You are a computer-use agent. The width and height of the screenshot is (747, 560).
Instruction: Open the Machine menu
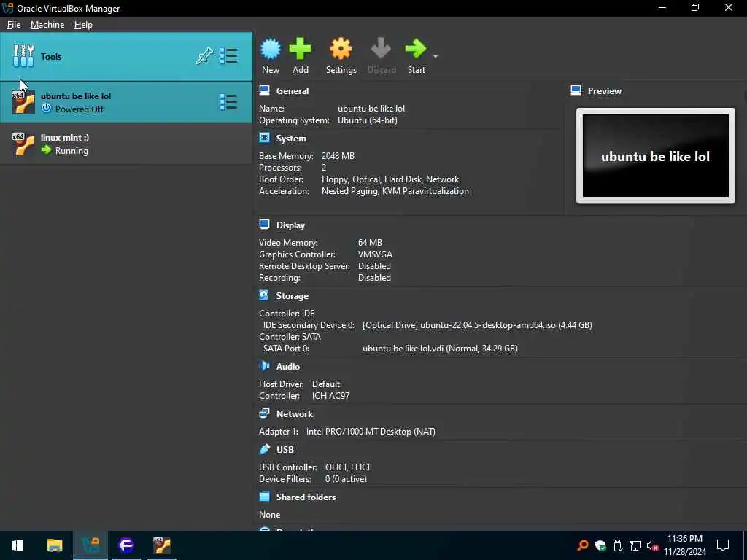(x=47, y=25)
